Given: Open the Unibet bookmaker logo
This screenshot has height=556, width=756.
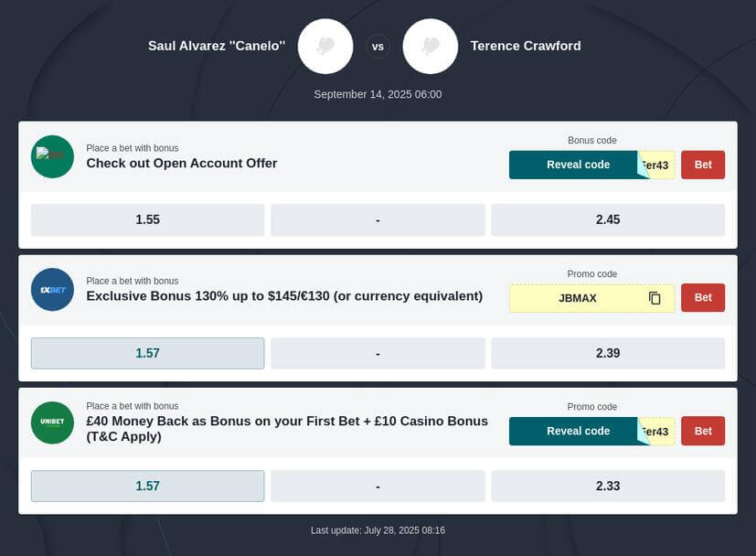Looking at the screenshot, I should tap(52, 422).
